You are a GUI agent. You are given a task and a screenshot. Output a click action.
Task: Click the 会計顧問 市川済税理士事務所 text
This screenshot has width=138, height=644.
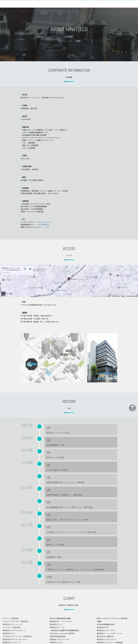coord(32,180)
